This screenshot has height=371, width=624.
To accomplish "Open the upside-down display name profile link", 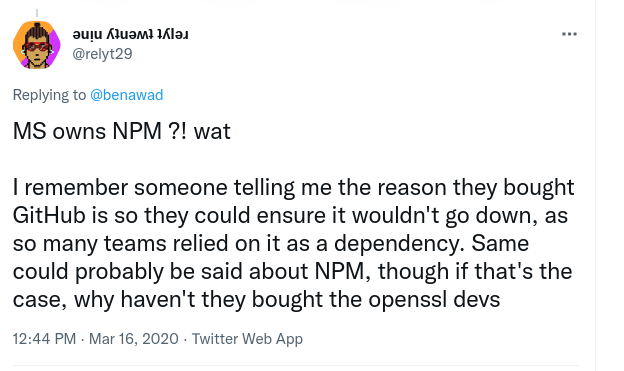I will (x=131, y=35).
